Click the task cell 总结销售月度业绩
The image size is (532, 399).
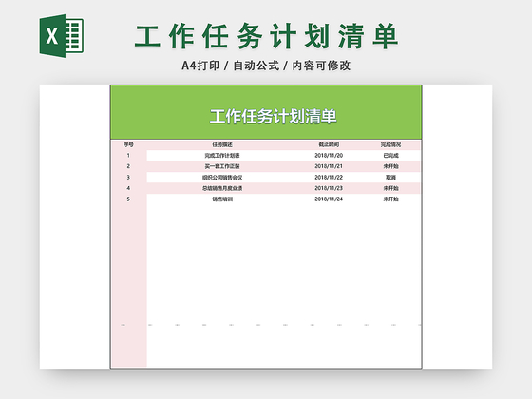[x=222, y=188]
